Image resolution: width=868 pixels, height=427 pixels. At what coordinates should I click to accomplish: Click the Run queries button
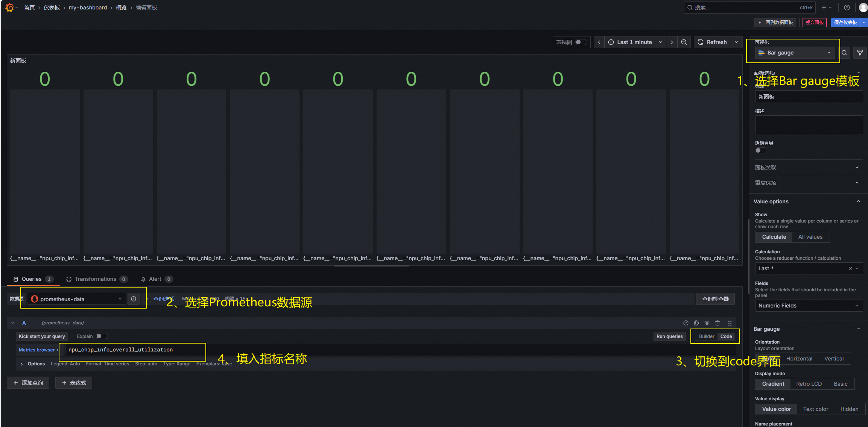(669, 336)
